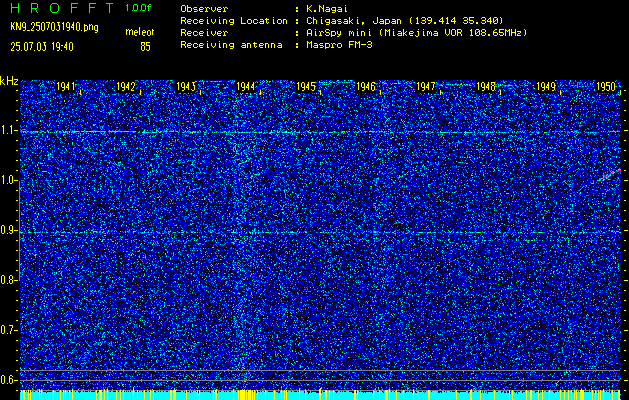
Task: Click the cyan signal level bar at bottom
Action: point(320,395)
